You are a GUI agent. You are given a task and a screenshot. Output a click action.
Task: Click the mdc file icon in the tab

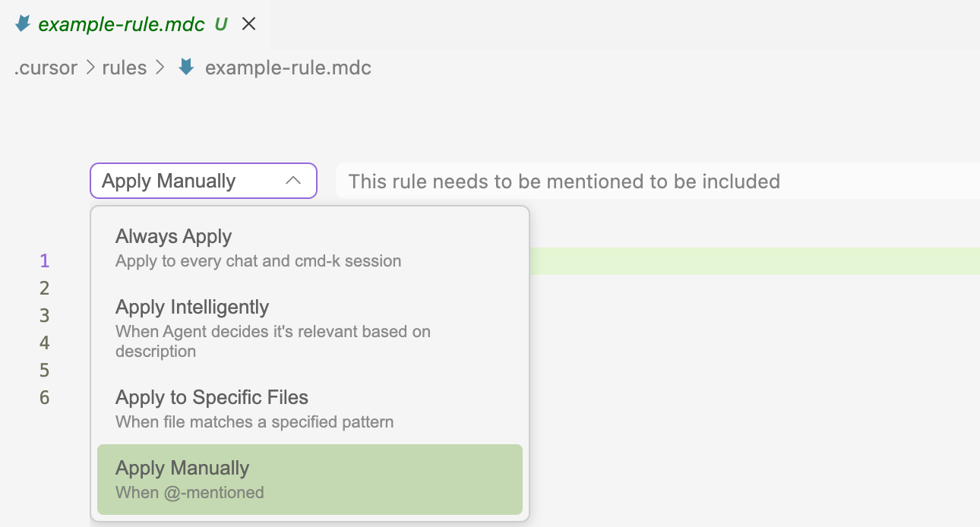[x=22, y=24]
